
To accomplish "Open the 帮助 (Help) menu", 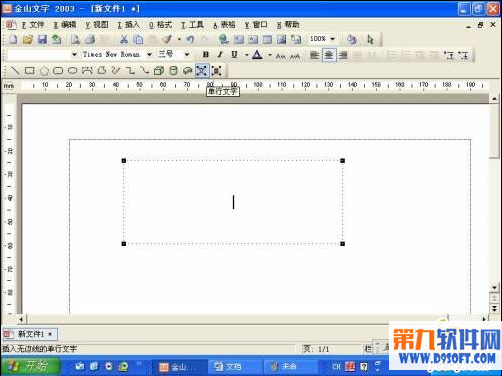I will click(288, 25).
